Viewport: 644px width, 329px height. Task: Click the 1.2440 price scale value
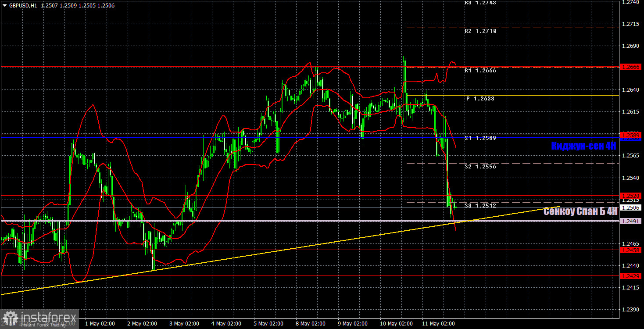point(630,265)
